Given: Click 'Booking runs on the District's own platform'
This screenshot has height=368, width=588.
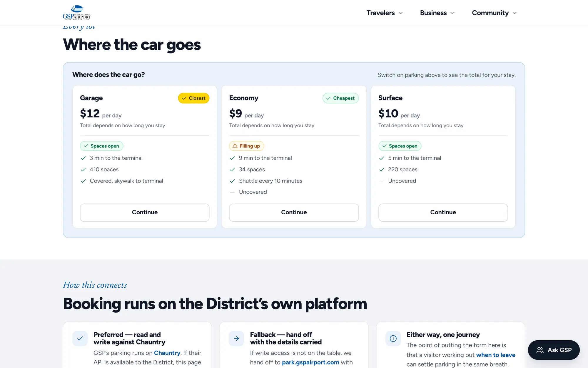Looking at the screenshot, I should (215, 304).
